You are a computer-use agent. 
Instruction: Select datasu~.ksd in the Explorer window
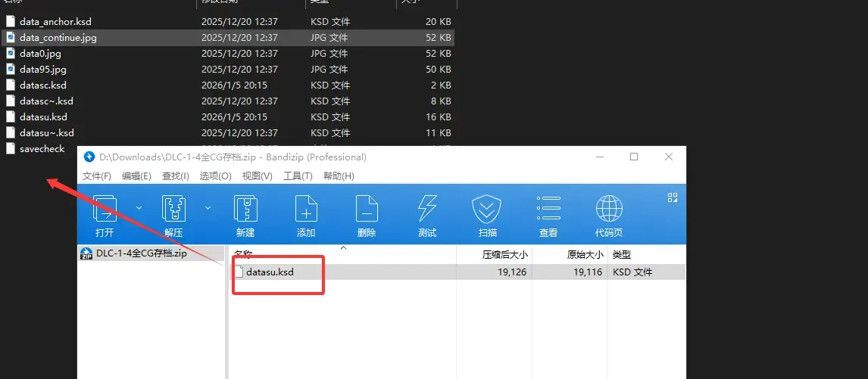(x=47, y=133)
